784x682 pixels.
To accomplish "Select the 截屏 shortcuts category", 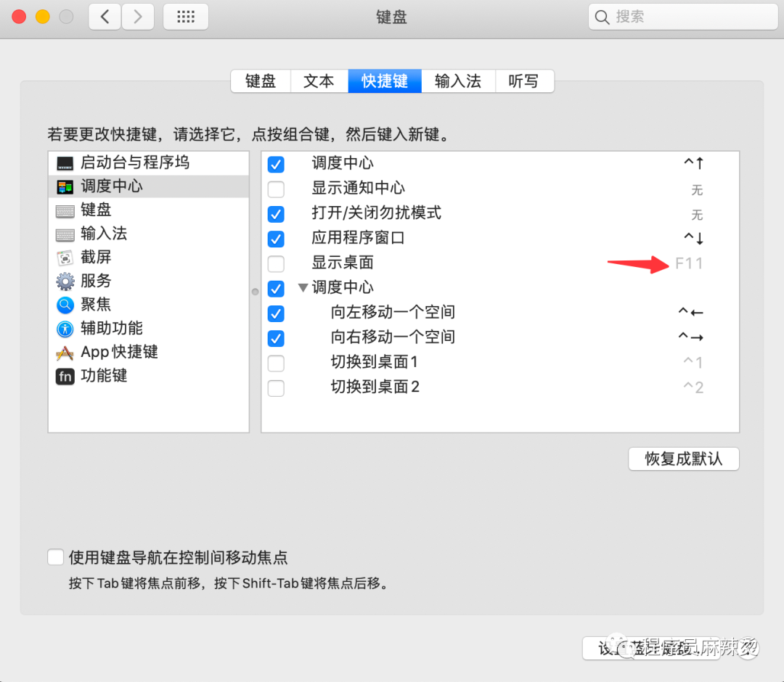I will pyautogui.click(x=64, y=257).
